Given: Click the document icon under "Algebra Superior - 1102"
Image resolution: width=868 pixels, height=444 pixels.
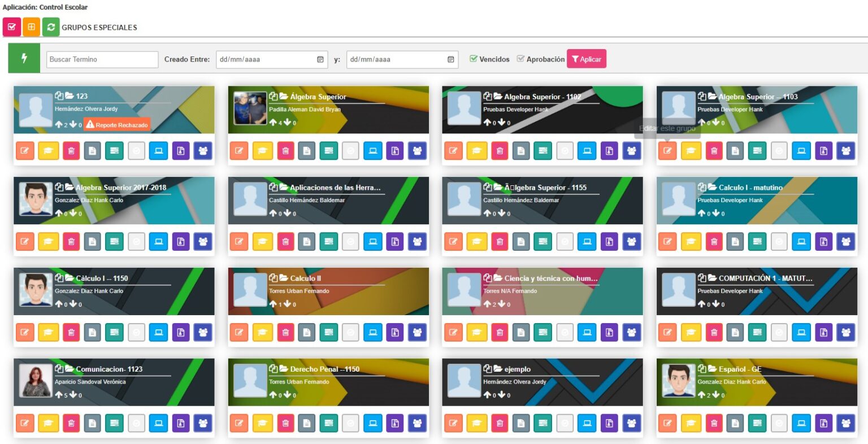Looking at the screenshot, I should coord(520,150).
